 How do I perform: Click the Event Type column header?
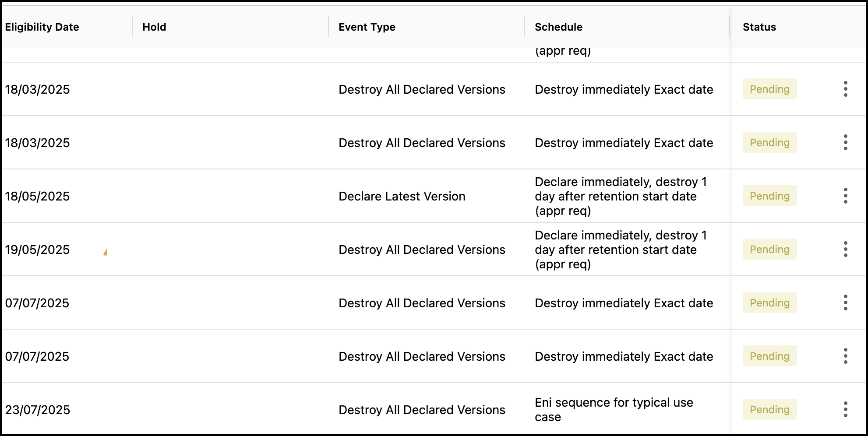coord(367,27)
